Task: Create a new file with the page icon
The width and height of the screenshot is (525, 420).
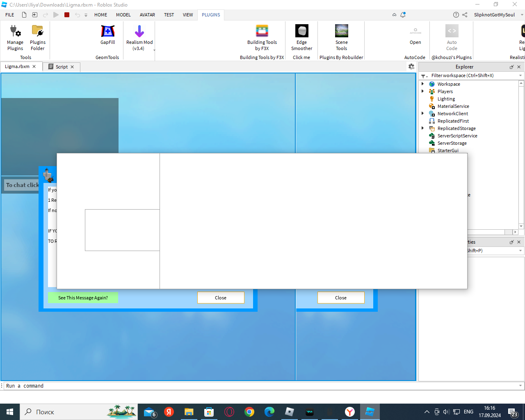Action: pos(24,15)
